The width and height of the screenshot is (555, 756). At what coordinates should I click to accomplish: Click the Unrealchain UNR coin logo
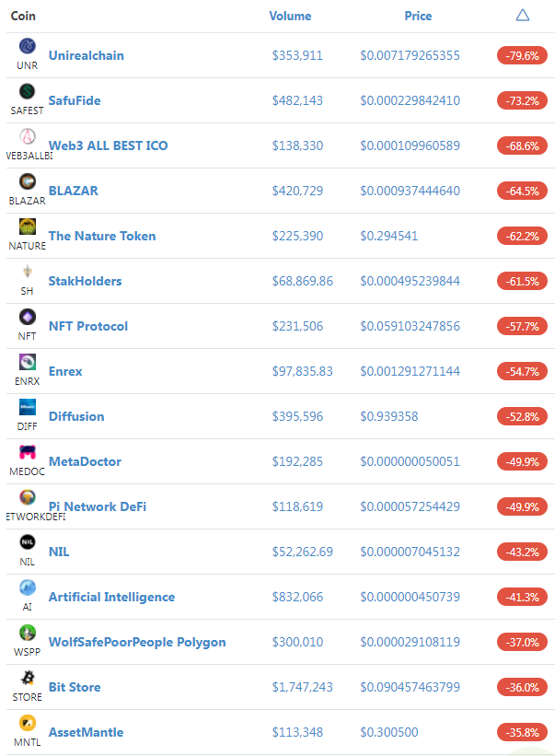28,46
